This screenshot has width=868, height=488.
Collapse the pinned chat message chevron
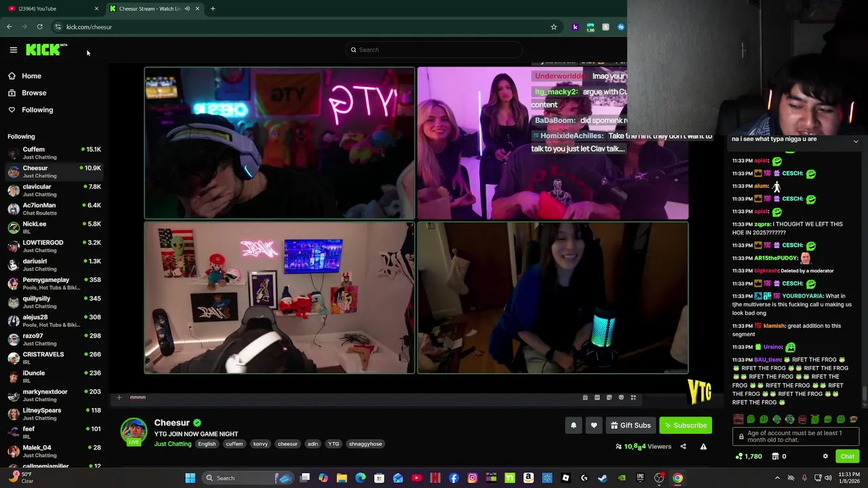[856, 141]
